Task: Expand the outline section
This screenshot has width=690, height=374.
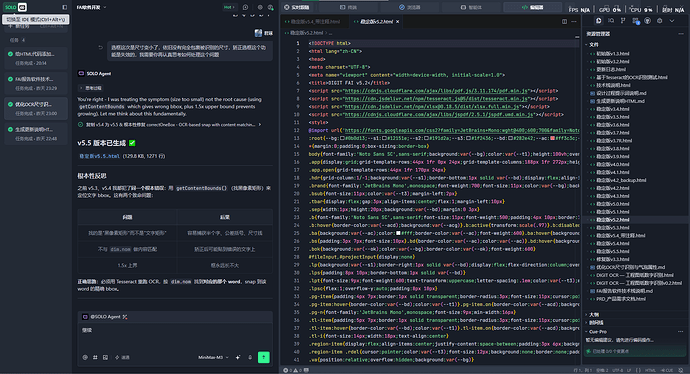Action: pos(593,315)
